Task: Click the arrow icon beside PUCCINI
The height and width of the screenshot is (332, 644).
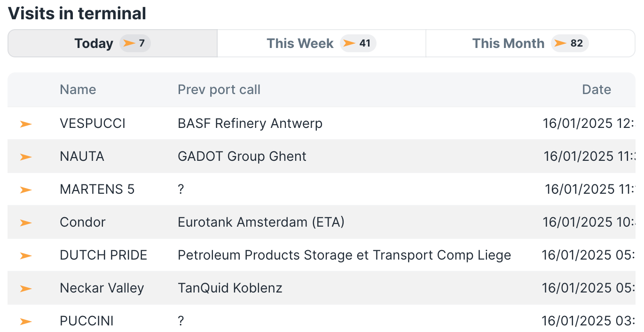Action: coord(26,321)
